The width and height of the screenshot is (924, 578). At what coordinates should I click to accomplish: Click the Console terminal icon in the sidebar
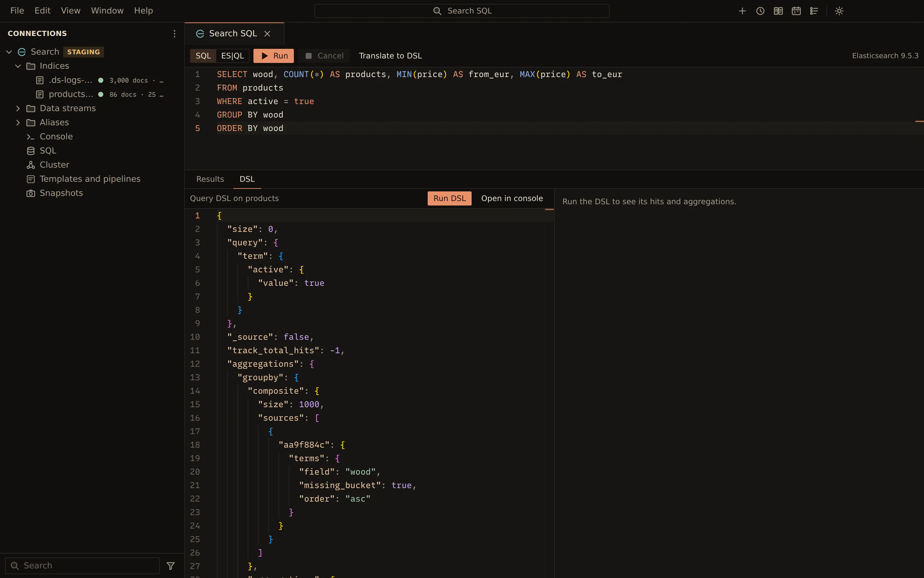point(30,136)
